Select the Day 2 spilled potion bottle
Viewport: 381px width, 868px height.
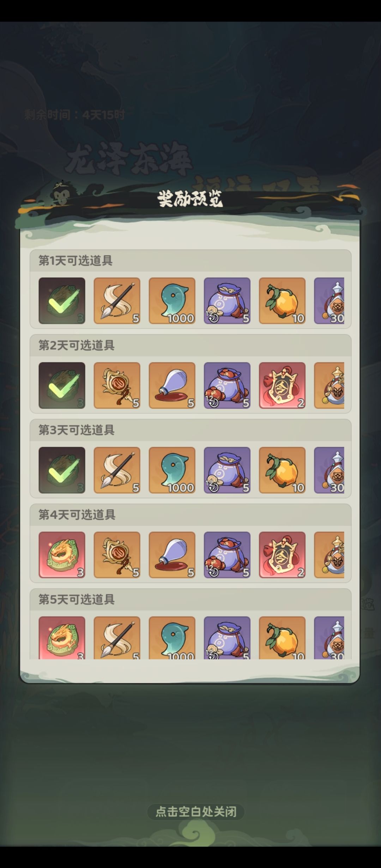[172, 385]
